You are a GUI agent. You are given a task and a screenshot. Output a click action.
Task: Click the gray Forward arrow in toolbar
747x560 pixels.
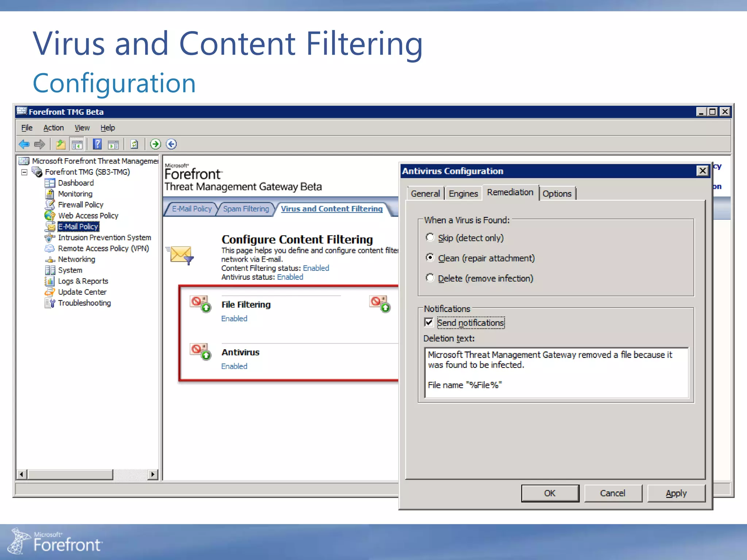pos(39,144)
